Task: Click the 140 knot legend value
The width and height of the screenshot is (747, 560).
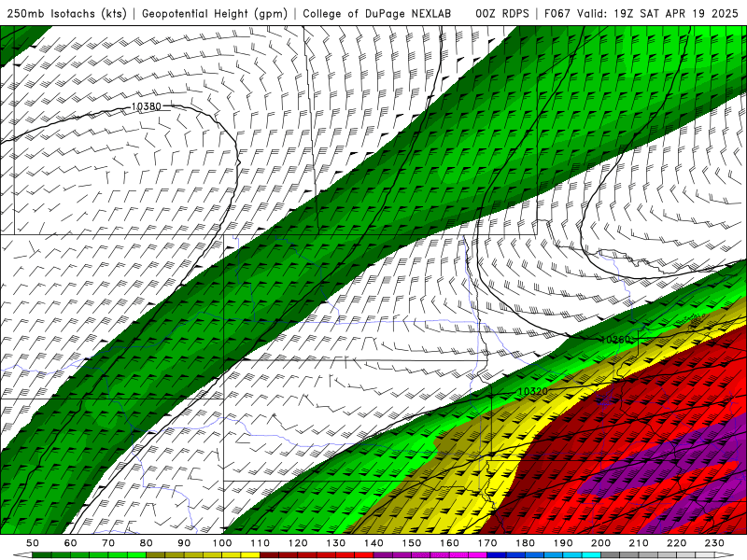Action: click(x=373, y=543)
